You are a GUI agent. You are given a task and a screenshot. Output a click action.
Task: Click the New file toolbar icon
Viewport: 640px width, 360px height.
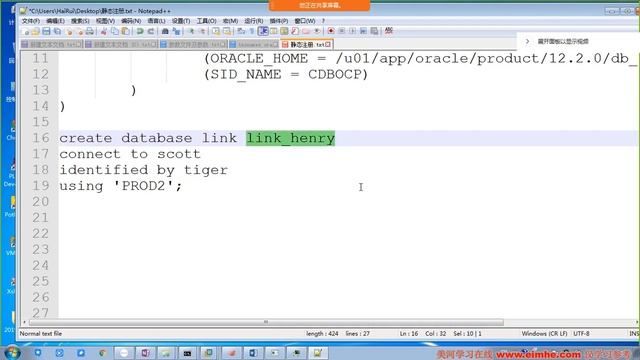tap(26, 31)
